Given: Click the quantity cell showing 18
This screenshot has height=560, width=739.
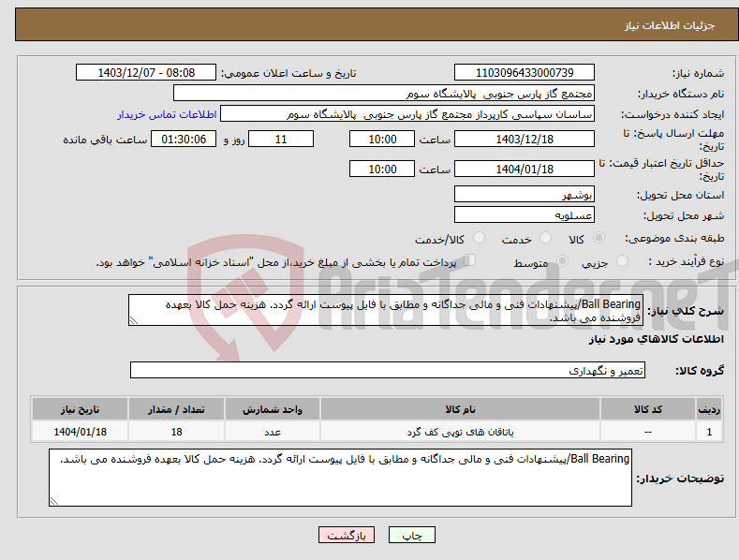Looking at the screenshot, I should pos(176,432).
